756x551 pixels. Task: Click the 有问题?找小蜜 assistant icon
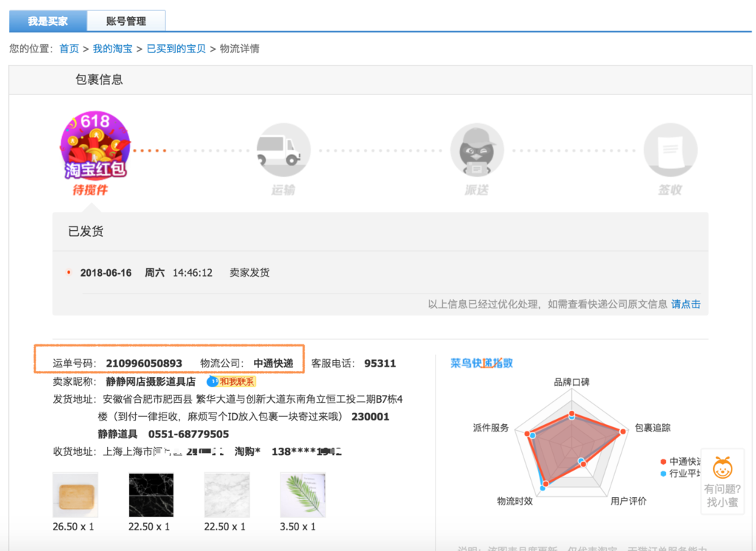[x=722, y=481]
